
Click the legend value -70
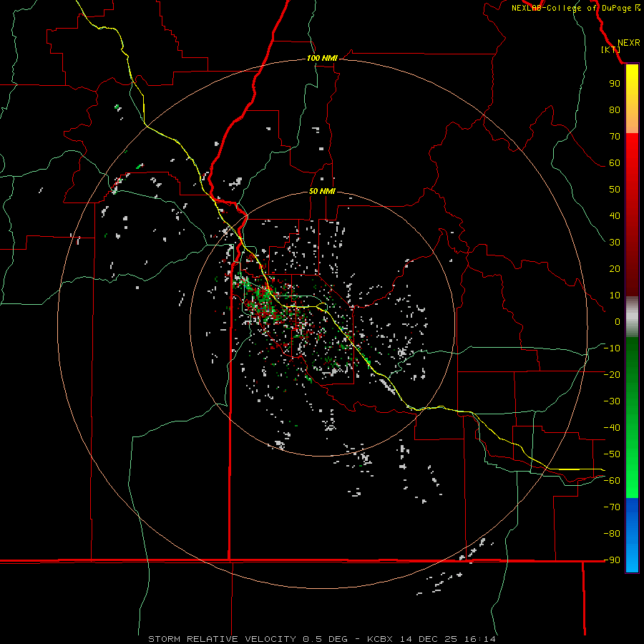point(612,507)
